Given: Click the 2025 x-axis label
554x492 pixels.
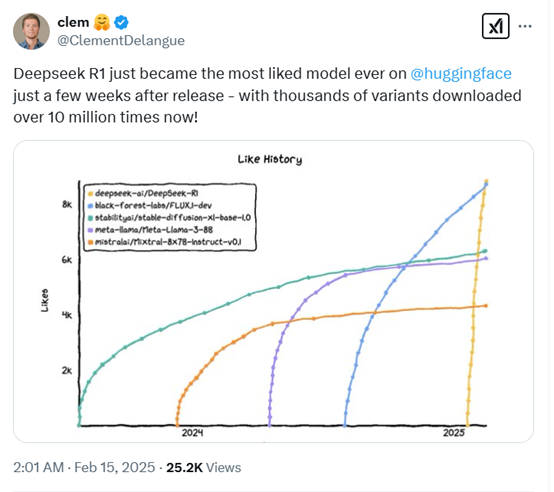Looking at the screenshot, I should pyautogui.click(x=454, y=433).
